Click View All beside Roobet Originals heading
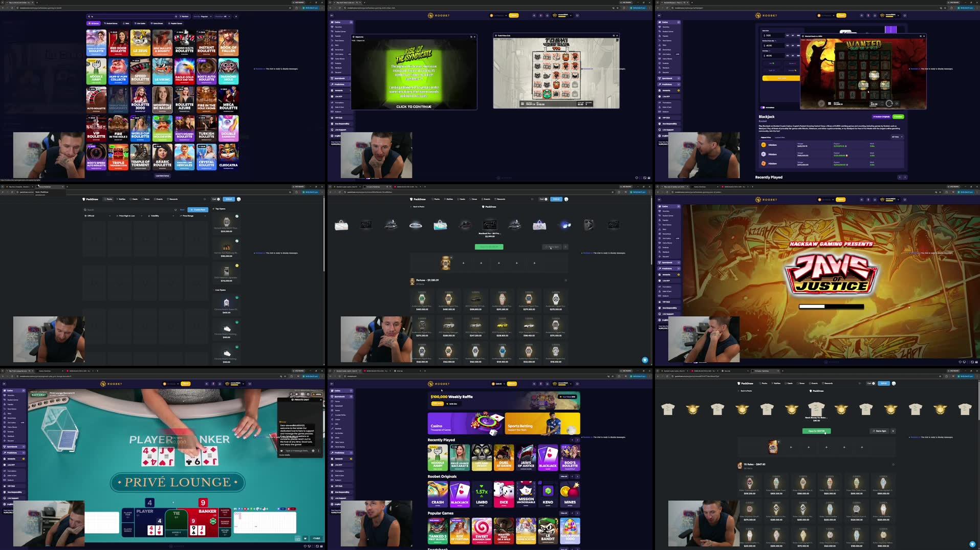The height and width of the screenshot is (550, 980). click(x=563, y=476)
